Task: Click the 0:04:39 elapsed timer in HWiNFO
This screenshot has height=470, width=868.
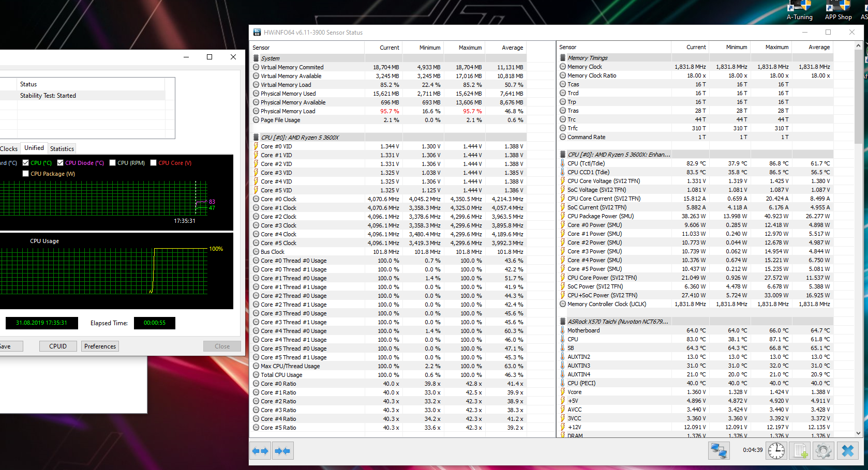Action: (x=753, y=450)
